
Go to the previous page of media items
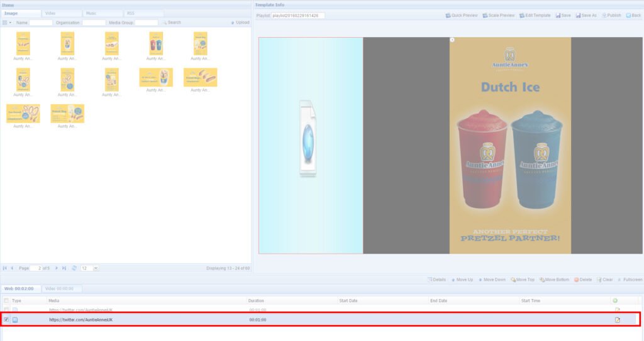click(13, 268)
